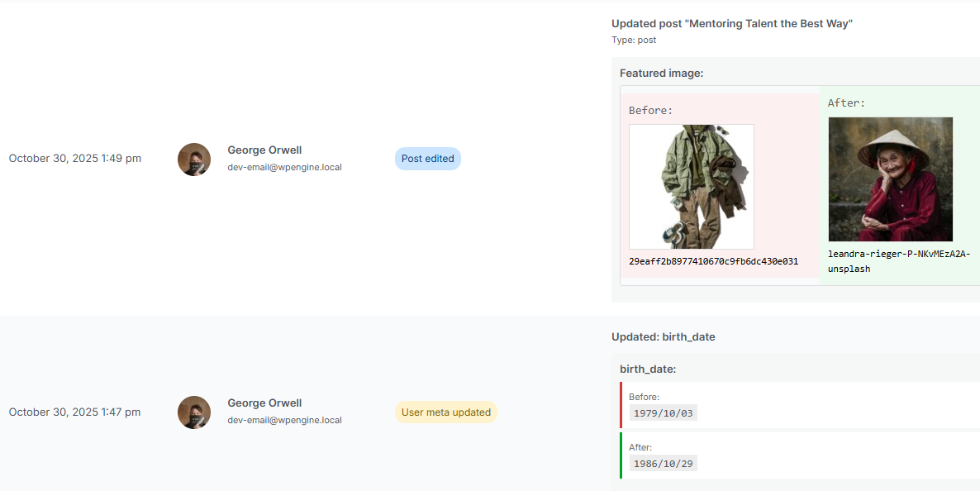The image size is (980, 491).
Task: Click the "User meta updated" event badge
Action: (x=445, y=412)
